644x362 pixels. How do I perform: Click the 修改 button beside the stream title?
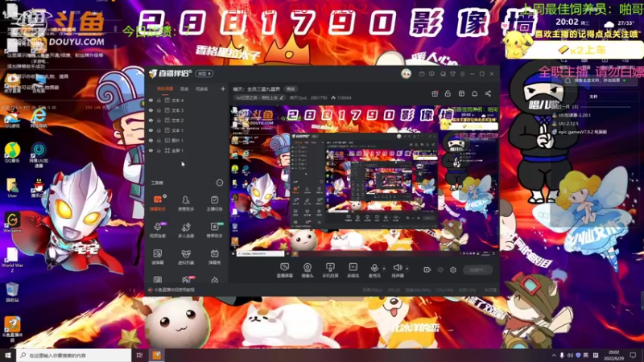coord(291,88)
